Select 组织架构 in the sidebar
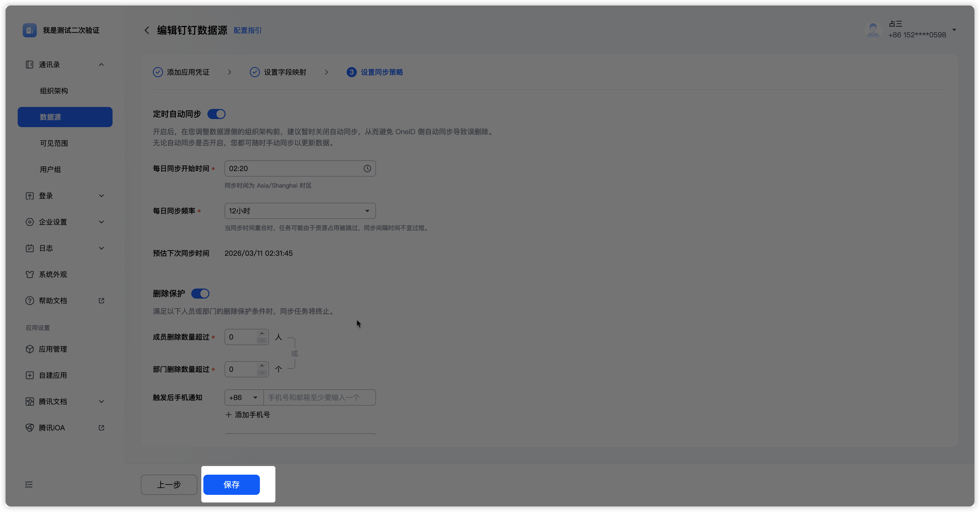The width and height of the screenshot is (980, 512). point(54,91)
